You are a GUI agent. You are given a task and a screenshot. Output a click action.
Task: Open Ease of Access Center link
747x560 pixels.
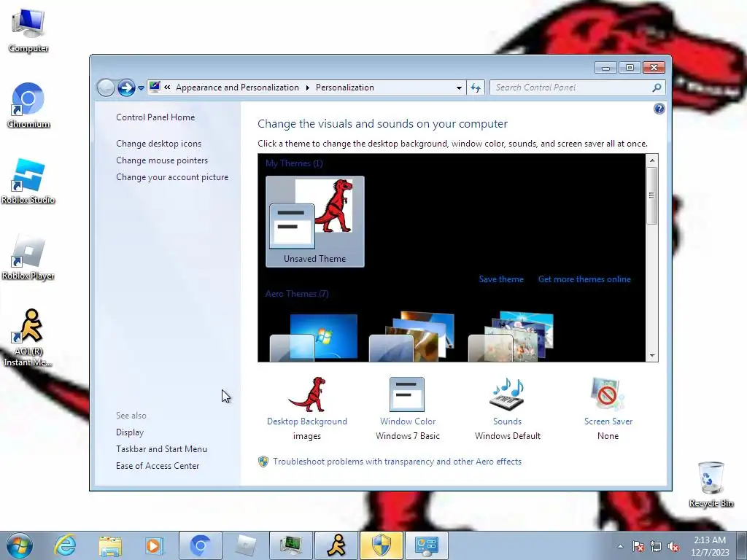158,466
